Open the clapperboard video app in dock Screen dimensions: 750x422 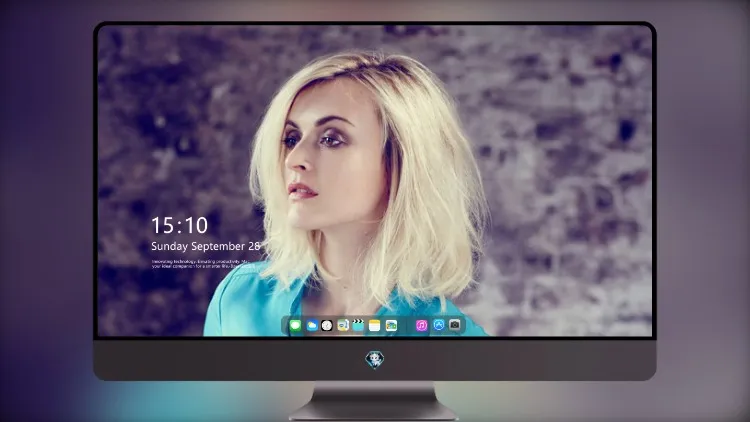[x=358, y=326]
